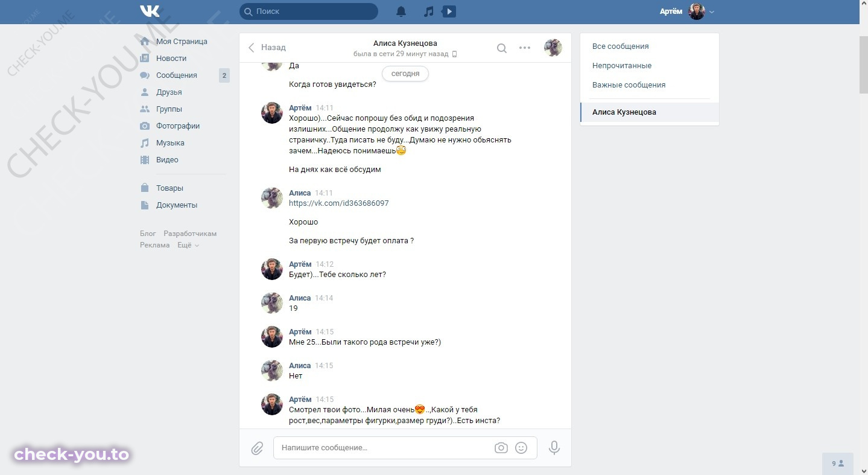Click the unread messages counter badge 2
The width and height of the screenshot is (868, 475).
click(224, 75)
